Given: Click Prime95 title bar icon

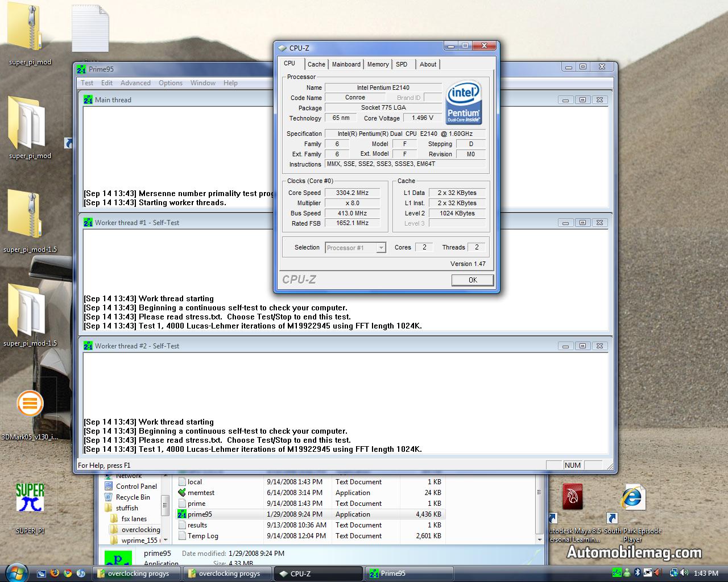Looking at the screenshot, I should (x=82, y=69).
